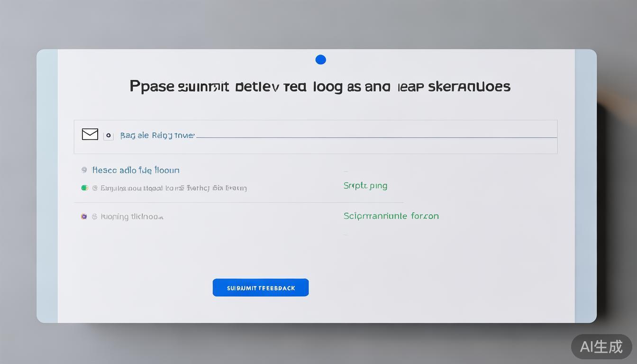Click the envelope mail icon
The height and width of the screenshot is (364, 637).
click(x=90, y=135)
